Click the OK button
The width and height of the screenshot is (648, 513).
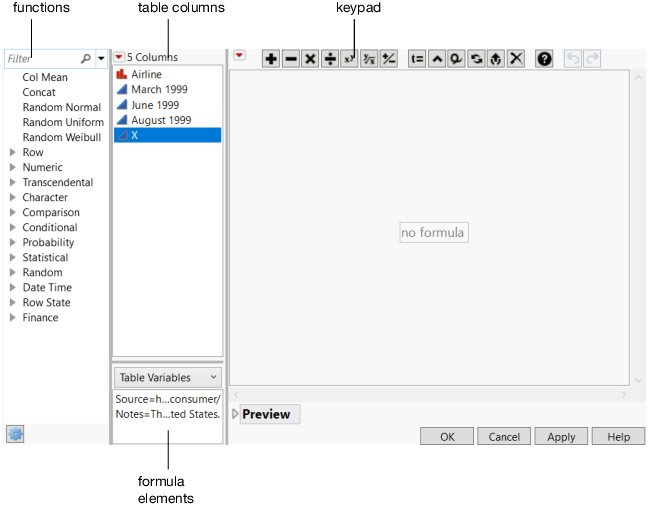447,437
